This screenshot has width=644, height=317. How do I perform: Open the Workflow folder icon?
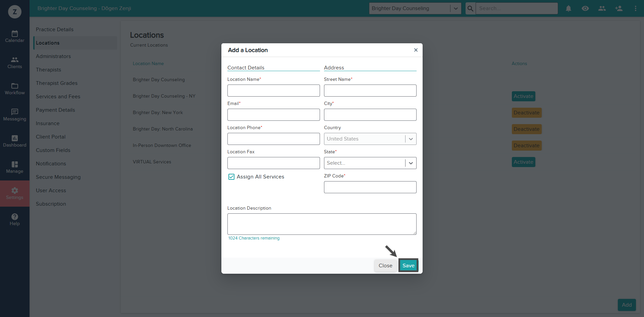point(15,89)
